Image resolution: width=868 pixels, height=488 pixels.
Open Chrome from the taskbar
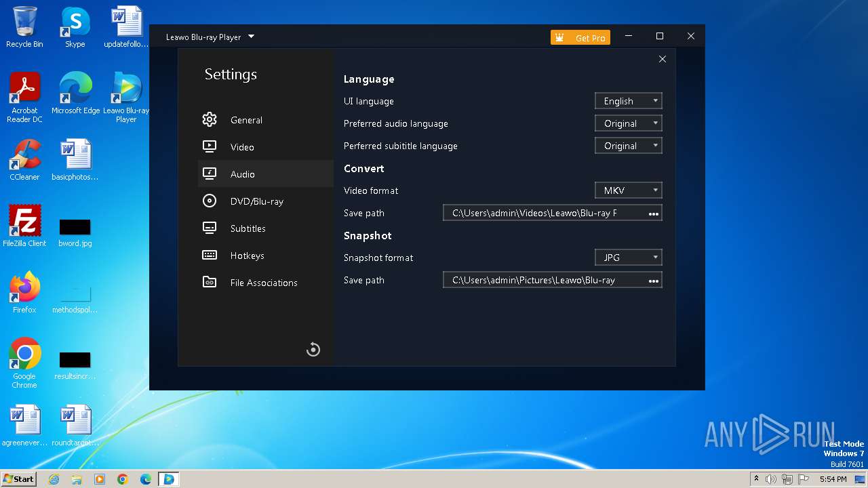(x=123, y=479)
